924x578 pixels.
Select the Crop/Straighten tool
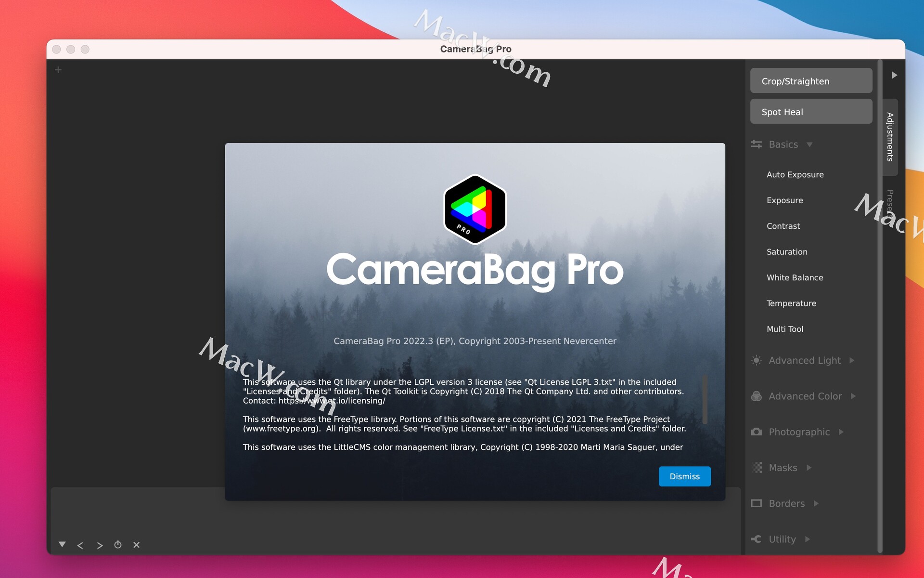pos(812,80)
